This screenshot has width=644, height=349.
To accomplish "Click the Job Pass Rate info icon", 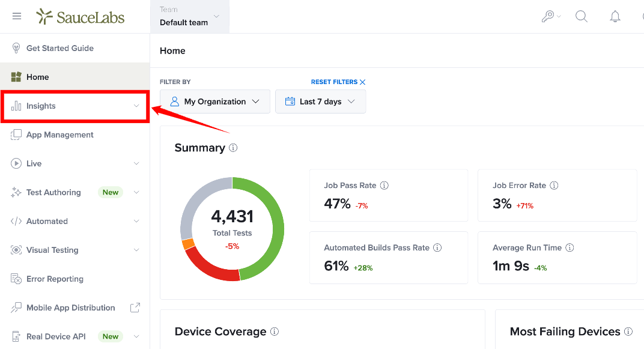I will tap(384, 186).
